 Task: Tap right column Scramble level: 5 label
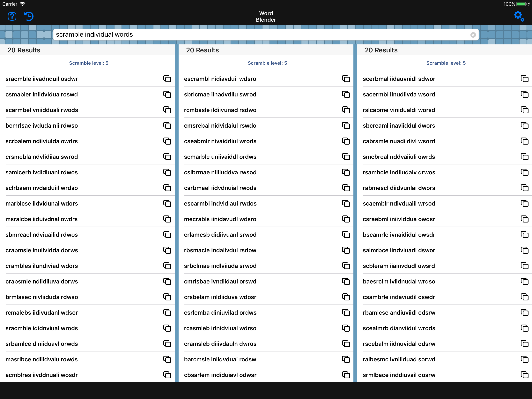pos(446,63)
